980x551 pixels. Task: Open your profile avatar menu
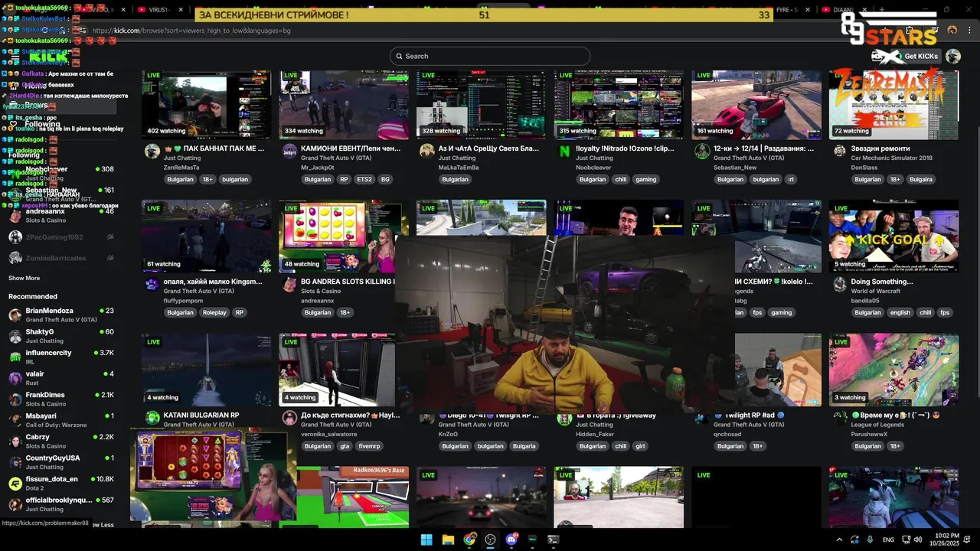[953, 56]
